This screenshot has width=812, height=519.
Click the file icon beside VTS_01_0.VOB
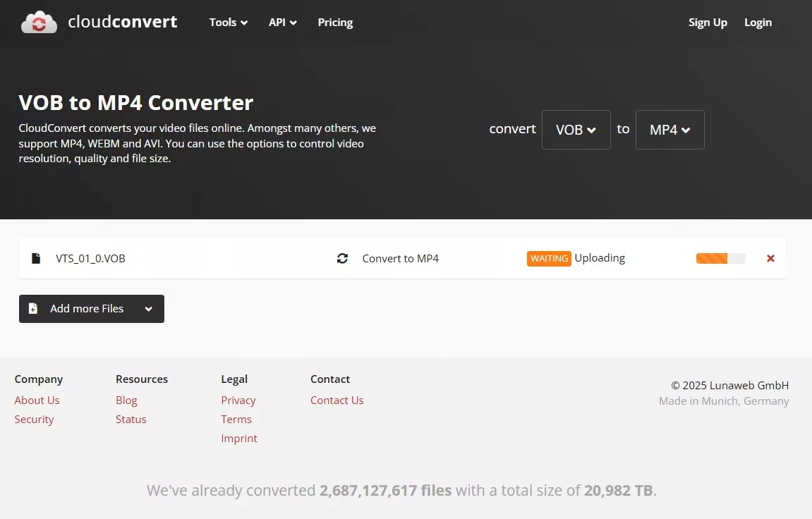point(36,258)
